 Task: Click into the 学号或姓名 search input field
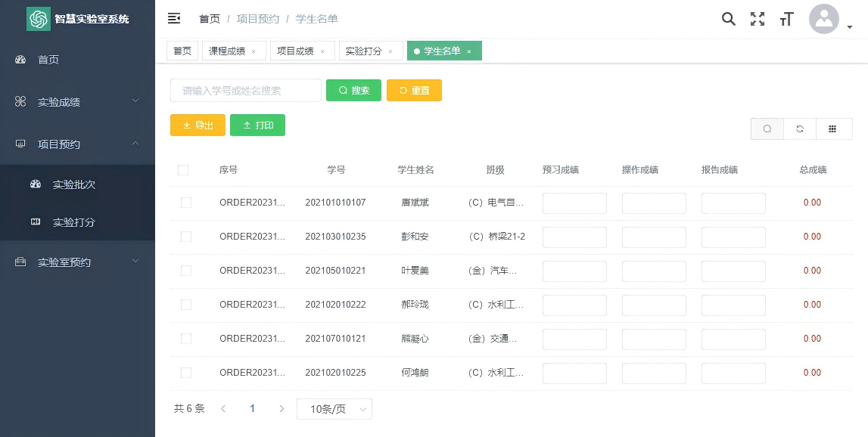coord(245,90)
